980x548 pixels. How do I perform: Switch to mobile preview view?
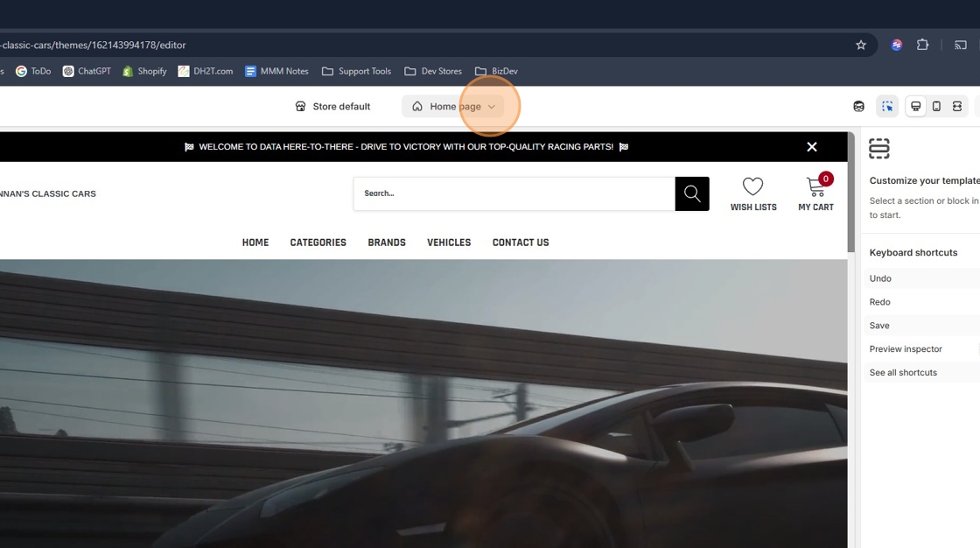[936, 106]
